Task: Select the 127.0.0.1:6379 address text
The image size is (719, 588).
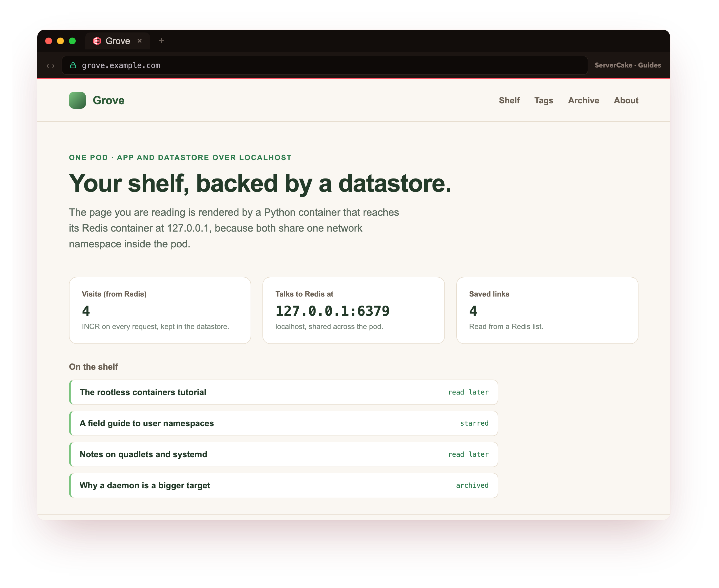Action: (333, 311)
